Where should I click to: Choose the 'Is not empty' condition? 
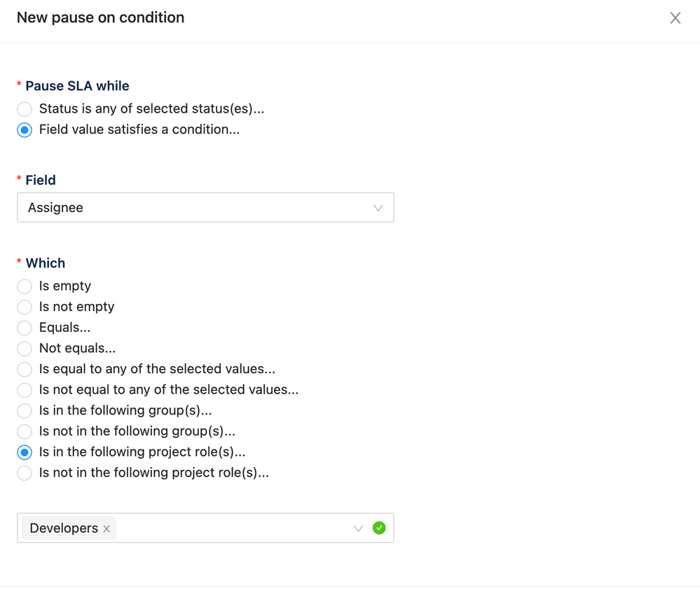pos(25,307)
